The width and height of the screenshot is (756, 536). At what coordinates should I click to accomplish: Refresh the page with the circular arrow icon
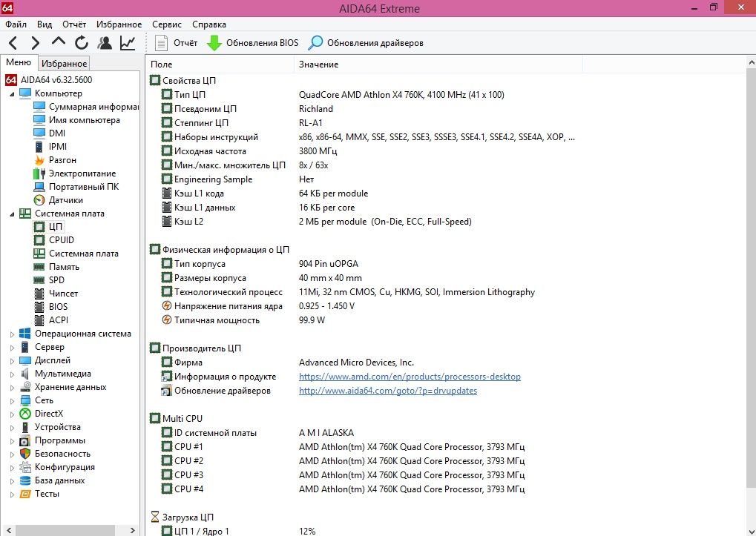point(82,43)
